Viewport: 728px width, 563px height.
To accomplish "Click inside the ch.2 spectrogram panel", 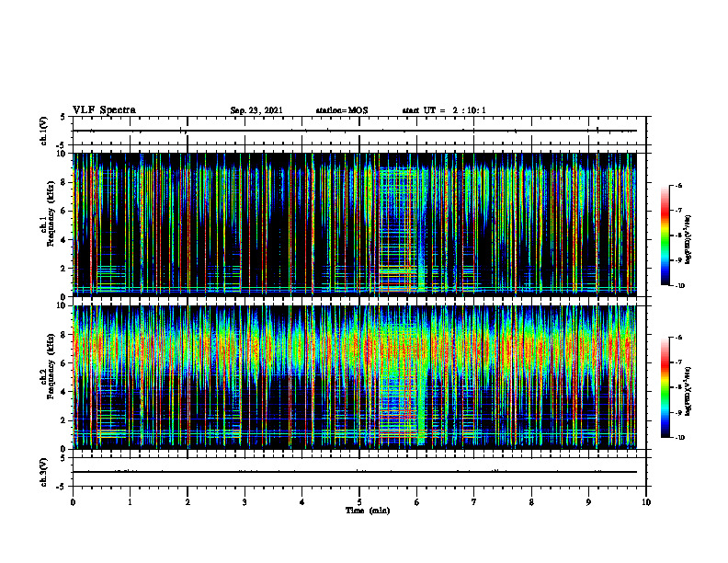I will 359,377.
